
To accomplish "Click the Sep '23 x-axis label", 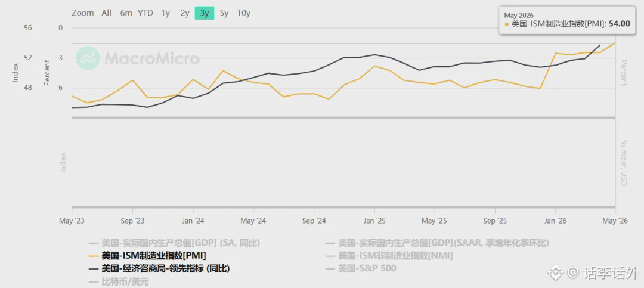I will click(x=132, y=221).
